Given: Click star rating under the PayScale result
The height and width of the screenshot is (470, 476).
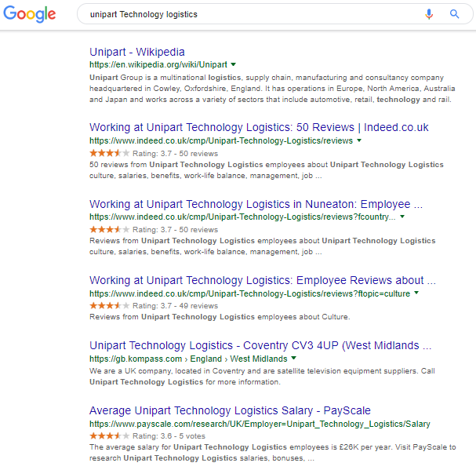Looking at the screenshot, I should click(109, 436).
